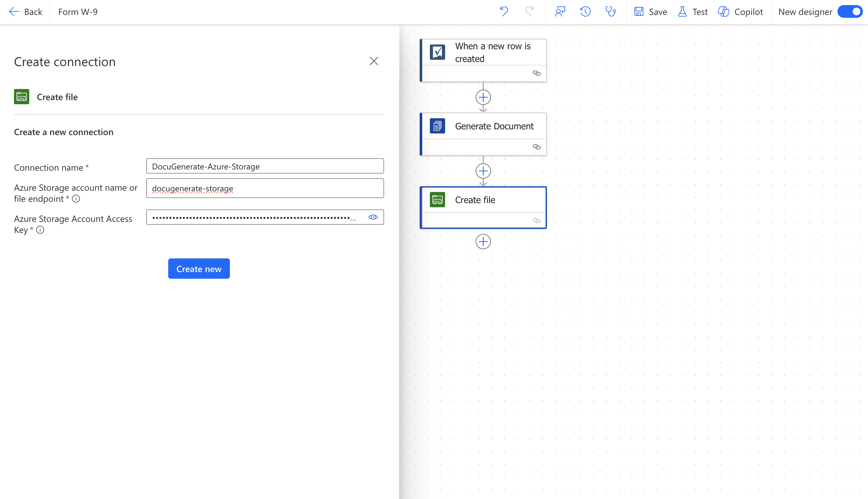
Task: Click the Generate Document connector icon
Action: click(437, 126)
